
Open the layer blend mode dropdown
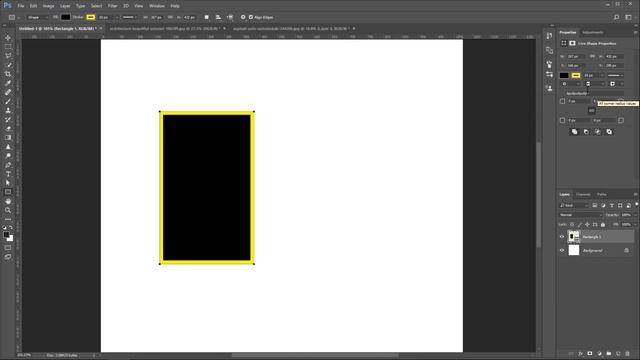click(580, 215)
